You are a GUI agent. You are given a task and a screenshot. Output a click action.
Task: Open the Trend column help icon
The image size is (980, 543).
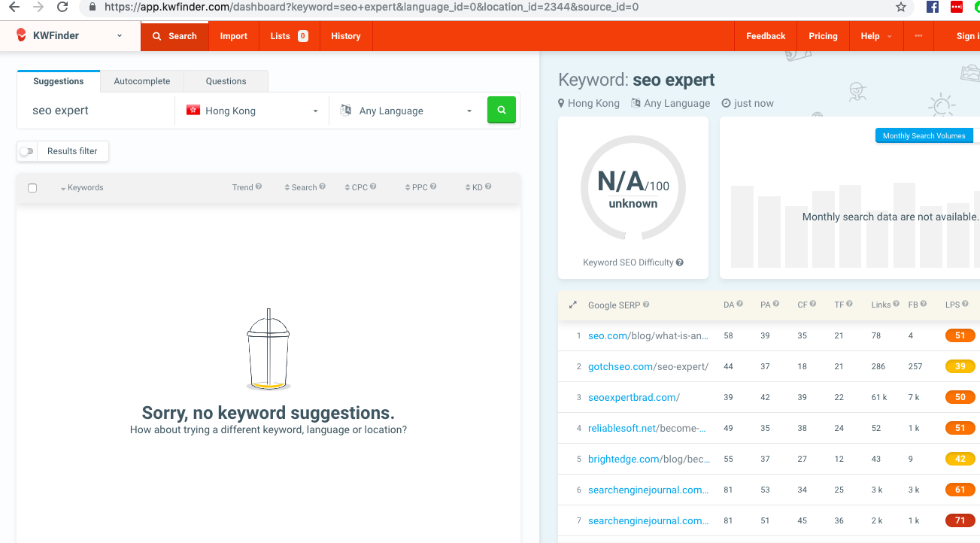click(x=259, y=187)
